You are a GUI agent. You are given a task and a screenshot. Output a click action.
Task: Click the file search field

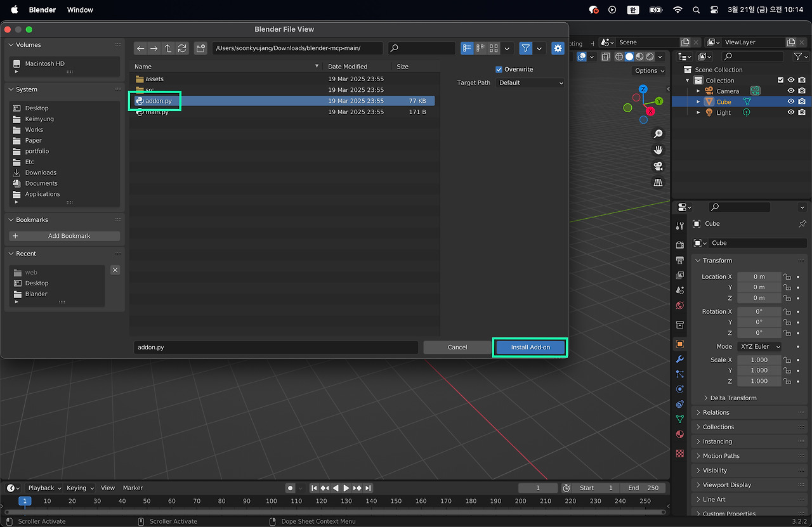(x=422, y=48)
